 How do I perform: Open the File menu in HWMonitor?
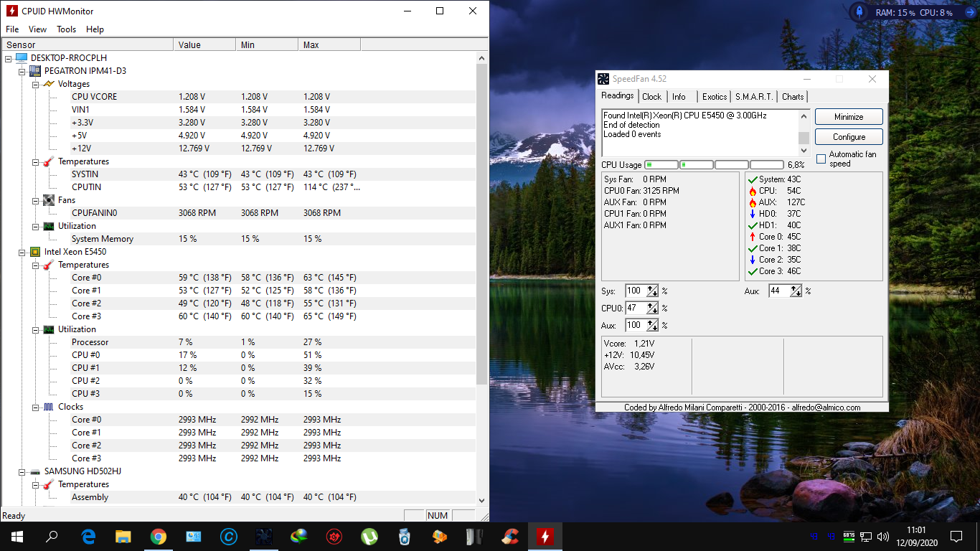point(12,29)
